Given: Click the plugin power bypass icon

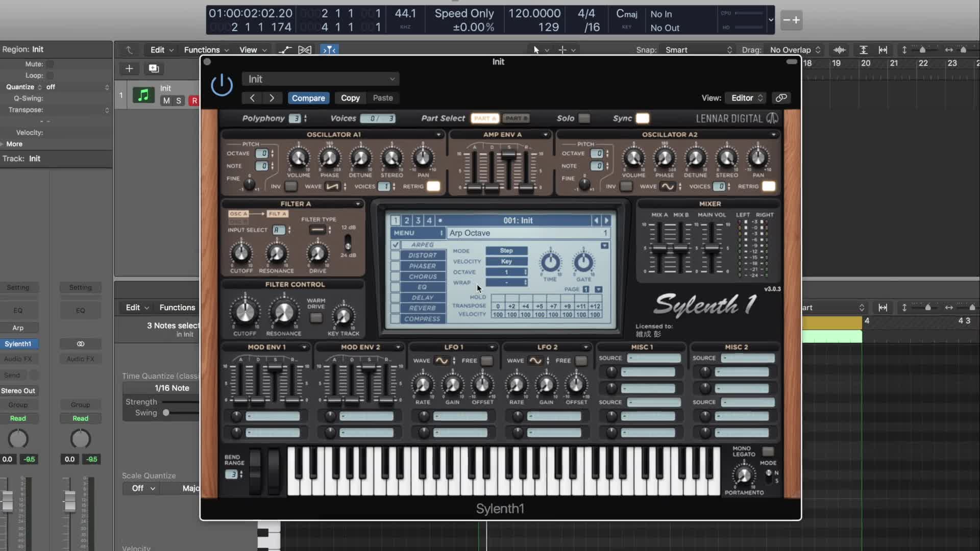Looking at the screenshot, I should (x=222, y=85).
